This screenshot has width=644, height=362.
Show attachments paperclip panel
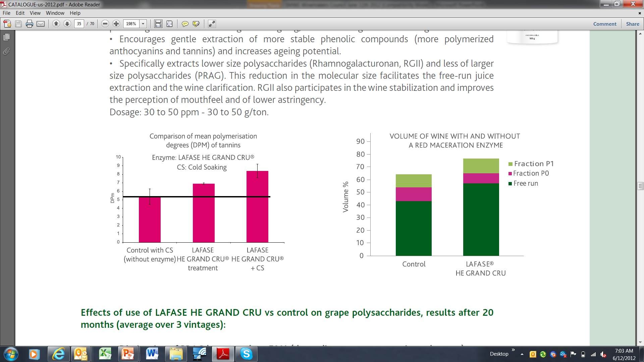coord(6,51)
